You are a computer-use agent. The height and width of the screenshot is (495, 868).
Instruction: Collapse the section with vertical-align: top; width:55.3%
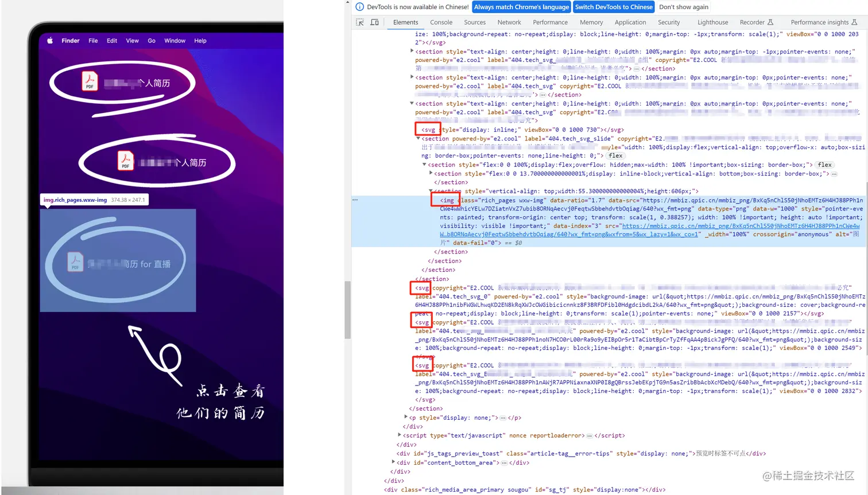pos(431,191)
